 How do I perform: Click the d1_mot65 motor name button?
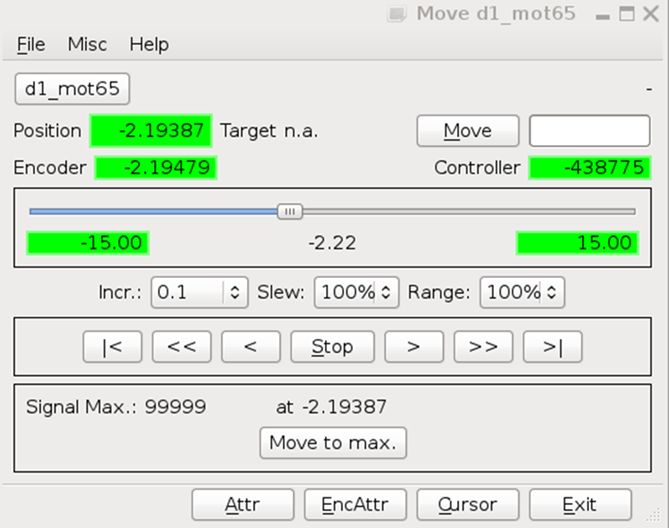(72, 89)
